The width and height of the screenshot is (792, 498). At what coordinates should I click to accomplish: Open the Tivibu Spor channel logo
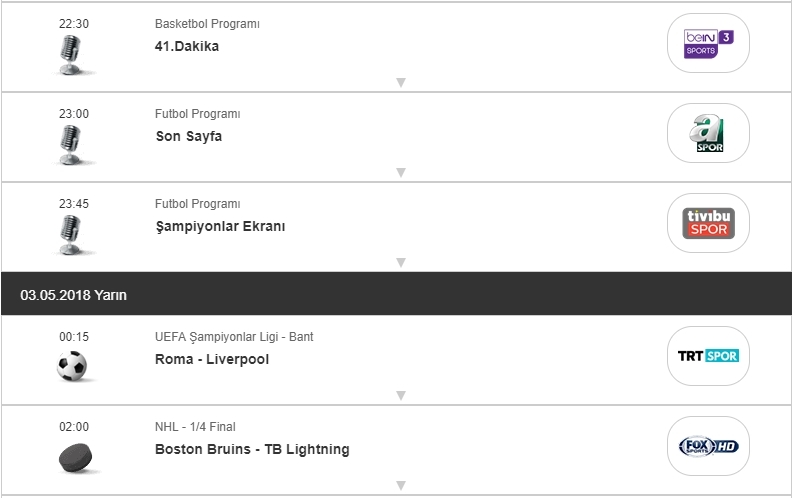pyautogui.click(x=708, y=222)
